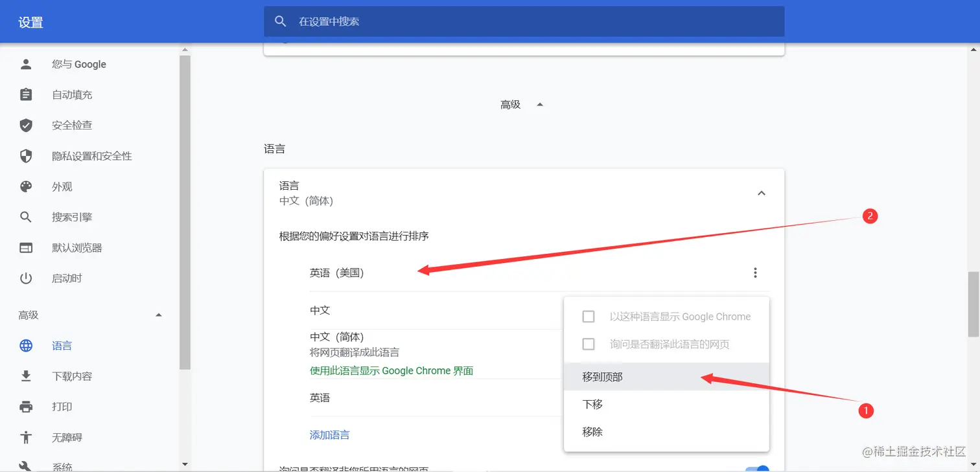The image size is (980, 472).
Task: Open 隐私设置和安全性 in the sidebar
Action: click(x=92, y=156)
